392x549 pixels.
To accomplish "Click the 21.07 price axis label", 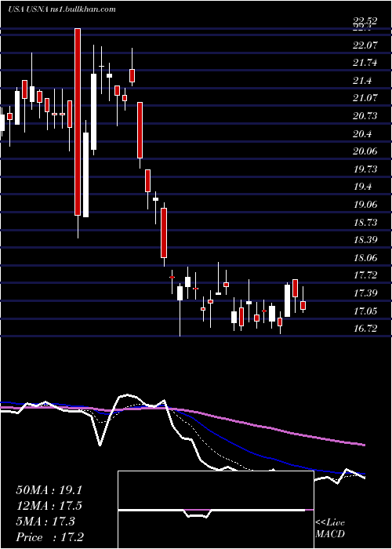I will click(x=365, y=97).
